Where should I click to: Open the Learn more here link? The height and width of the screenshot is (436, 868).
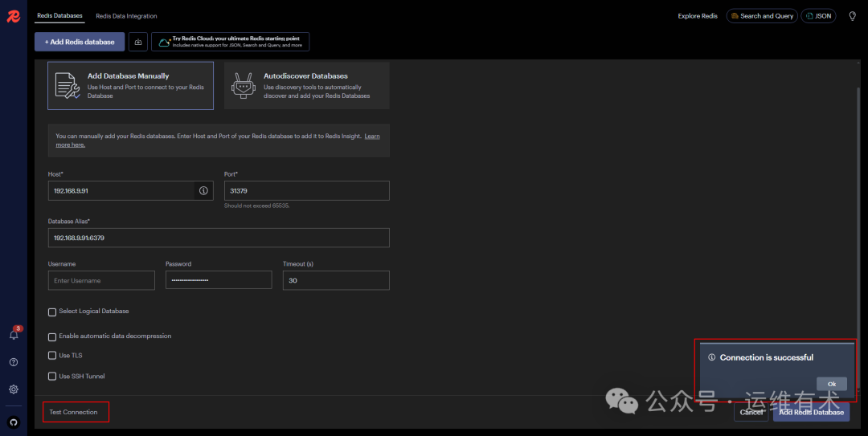(372, 137)
